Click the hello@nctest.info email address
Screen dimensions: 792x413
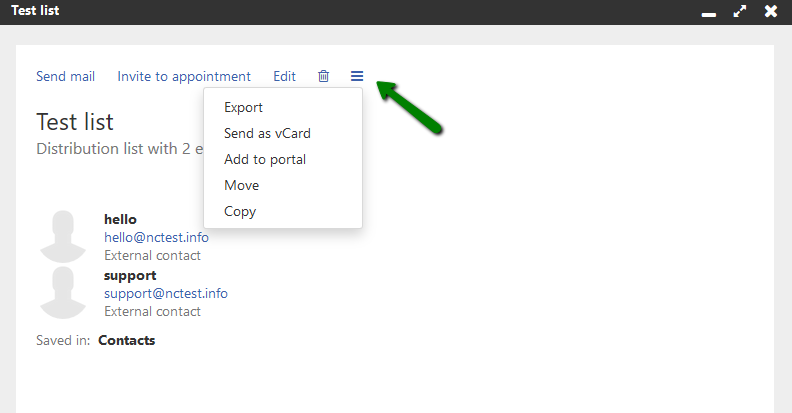(x=156, y=237)
